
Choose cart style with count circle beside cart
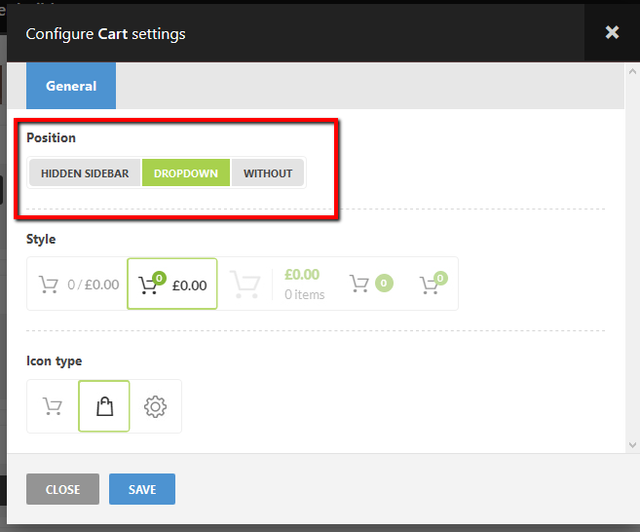[x=371, y=284]
